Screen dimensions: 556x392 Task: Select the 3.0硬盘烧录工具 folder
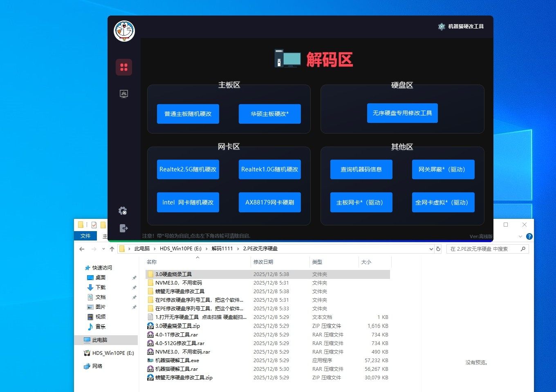(268, 274)
